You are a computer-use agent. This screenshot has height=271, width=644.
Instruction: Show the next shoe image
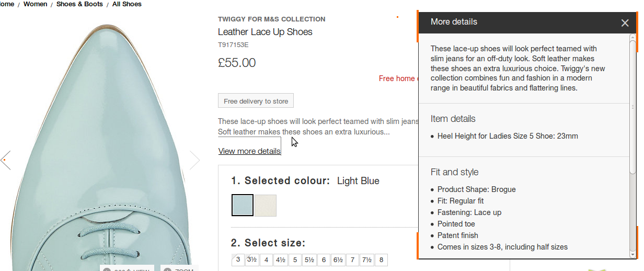[x=194, y=160]
